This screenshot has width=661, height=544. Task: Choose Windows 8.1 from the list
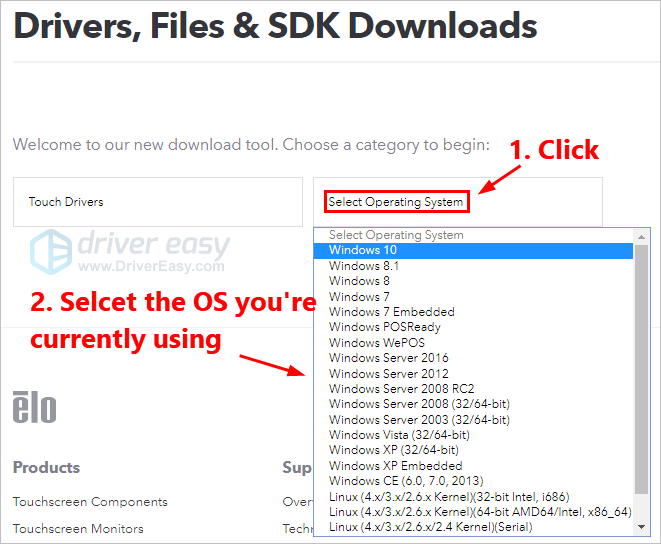click(x=363, y=266)
